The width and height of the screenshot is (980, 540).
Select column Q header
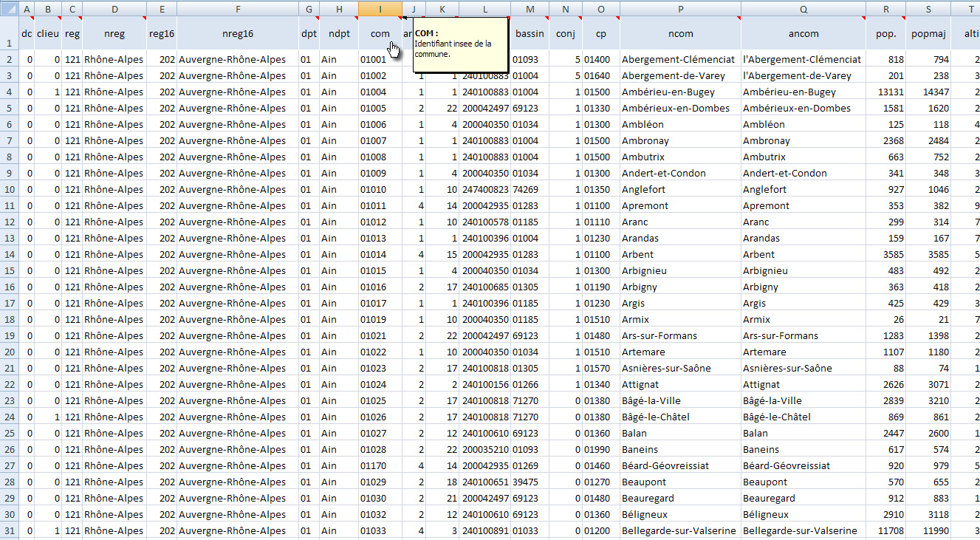[803, 8]
